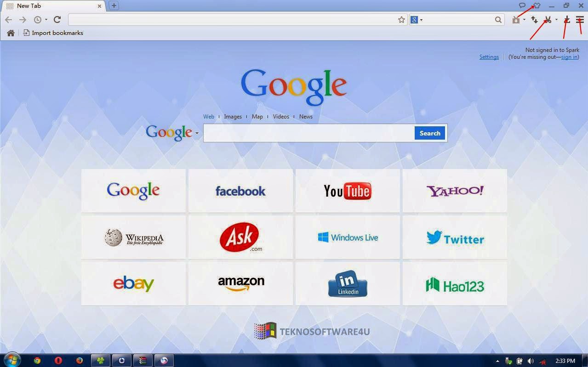Launch Opera from the taskbar

[58, 361]
